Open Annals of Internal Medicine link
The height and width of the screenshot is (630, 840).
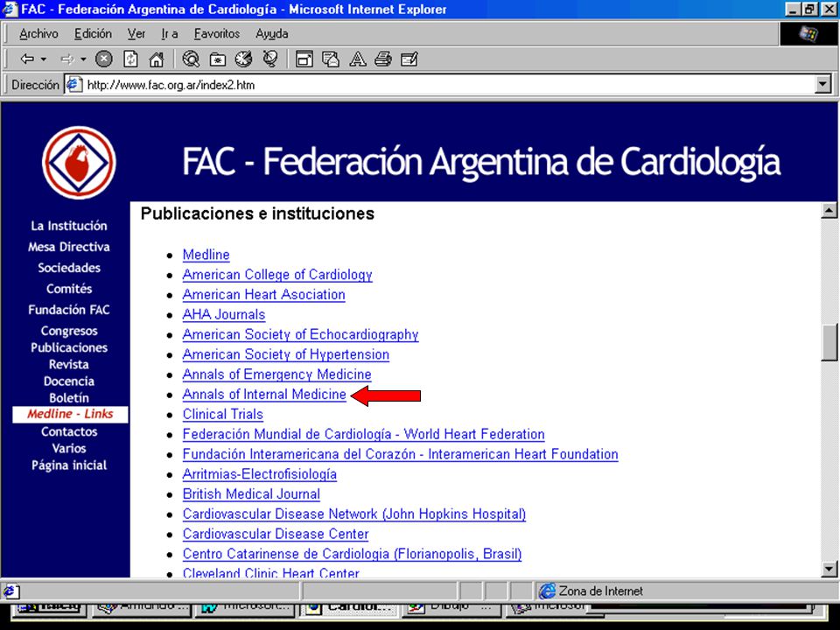click(x=264, y=395)
